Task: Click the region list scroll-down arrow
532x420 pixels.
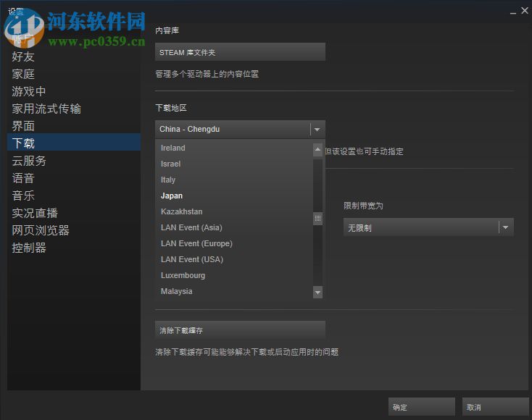Action: coord(317,292)
